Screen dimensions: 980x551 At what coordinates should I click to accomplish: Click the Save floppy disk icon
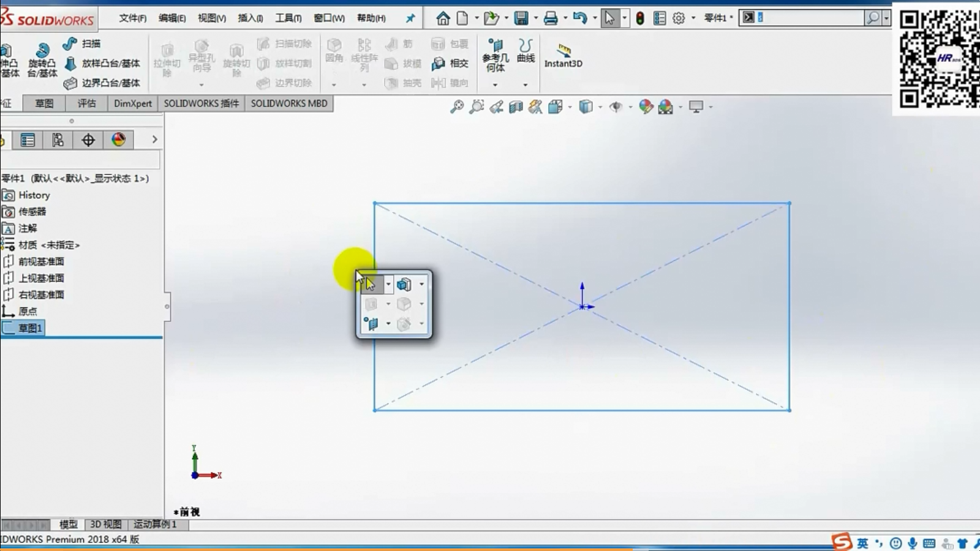point(521,18)
